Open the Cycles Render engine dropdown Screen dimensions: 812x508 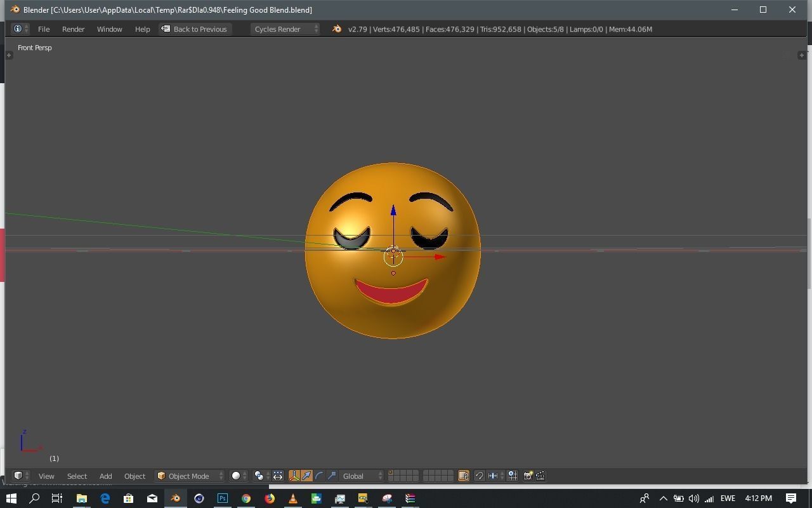pos(285,29)
